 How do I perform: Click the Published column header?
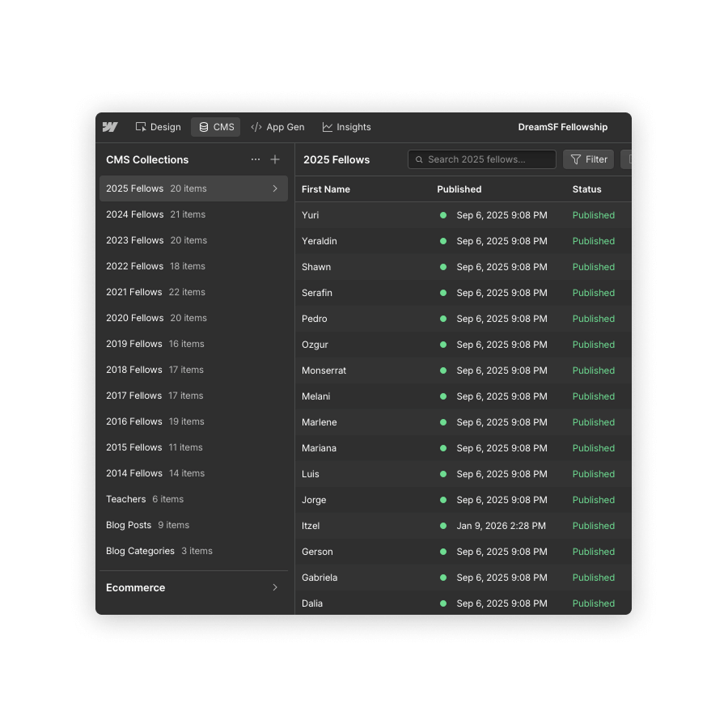459,189
